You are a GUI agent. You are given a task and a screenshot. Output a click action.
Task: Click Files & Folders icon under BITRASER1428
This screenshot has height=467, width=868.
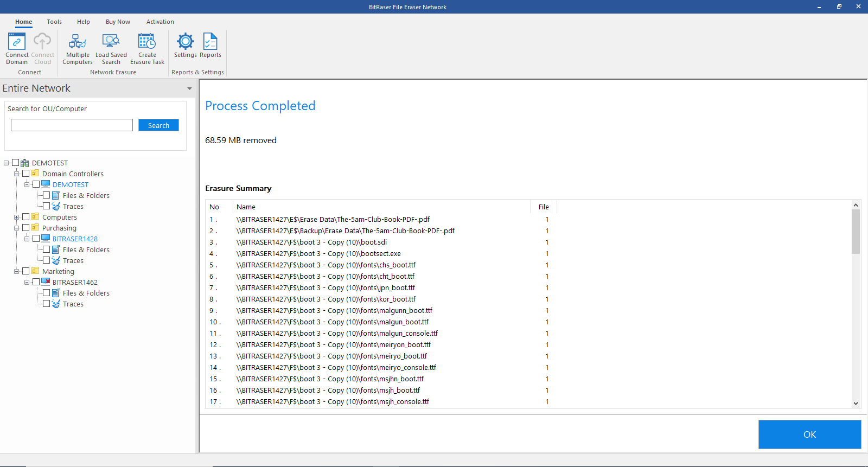[x=56, y=250]
